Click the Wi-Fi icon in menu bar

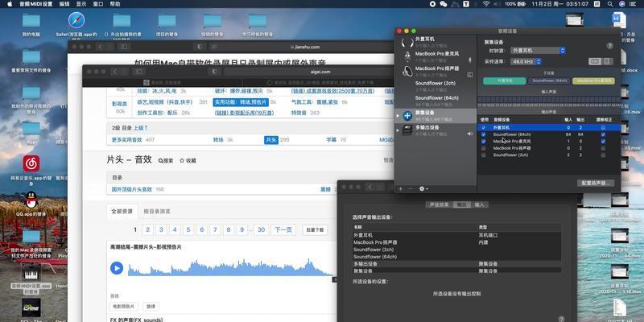[x=486, y=4]
